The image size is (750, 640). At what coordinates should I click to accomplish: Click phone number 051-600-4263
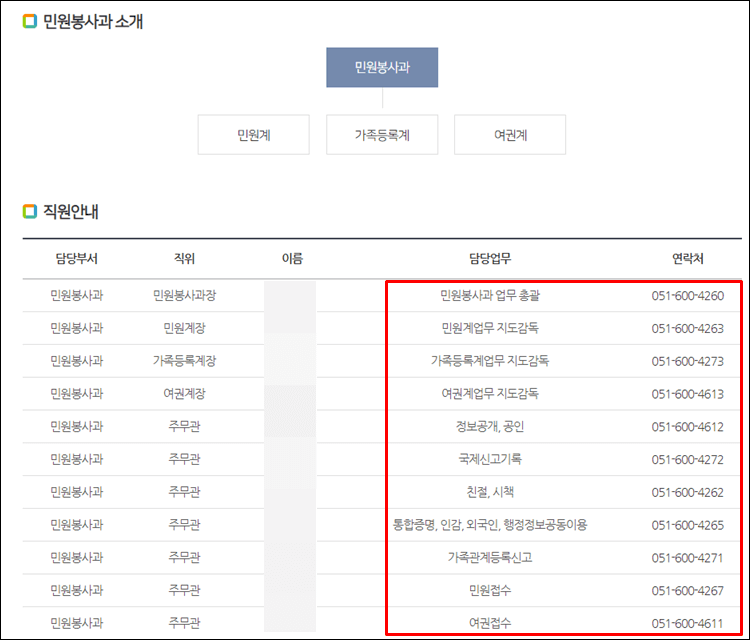(x=688, y=329)
